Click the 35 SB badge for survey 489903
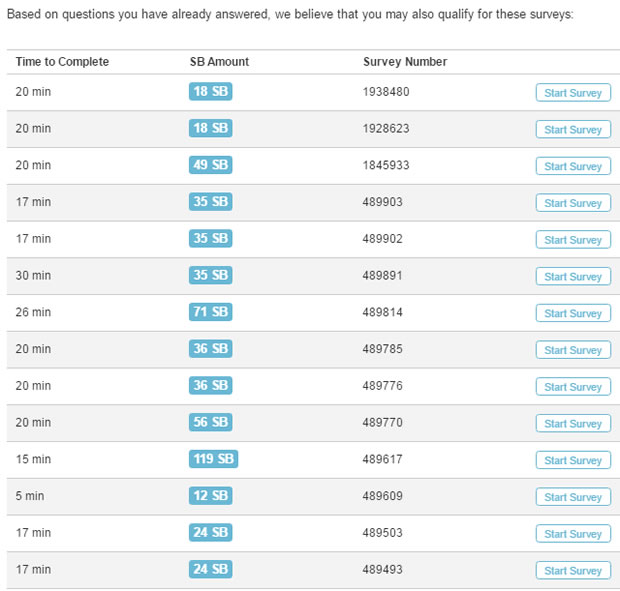The height and width of the screenshot is (591, 620). point(210,201)
